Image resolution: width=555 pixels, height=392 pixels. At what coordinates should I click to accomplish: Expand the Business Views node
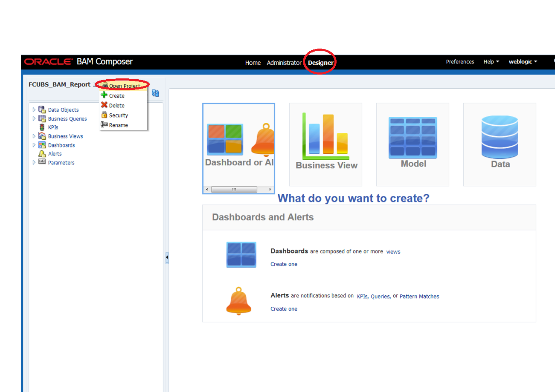coord(34,136)
